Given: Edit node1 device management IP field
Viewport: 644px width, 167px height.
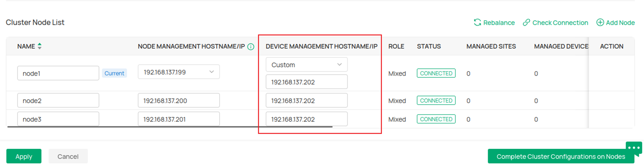Looking at the screenshot, I should click(306, 82).
